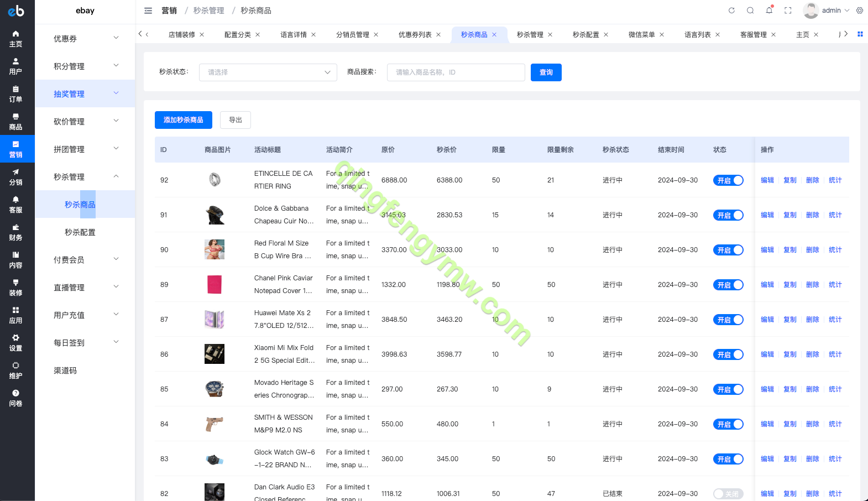Viewport: 868px width, 501px height.
Task: Collapse the 秒杀管理 menu
Action: pyautogui.click(x=85, y=176)
